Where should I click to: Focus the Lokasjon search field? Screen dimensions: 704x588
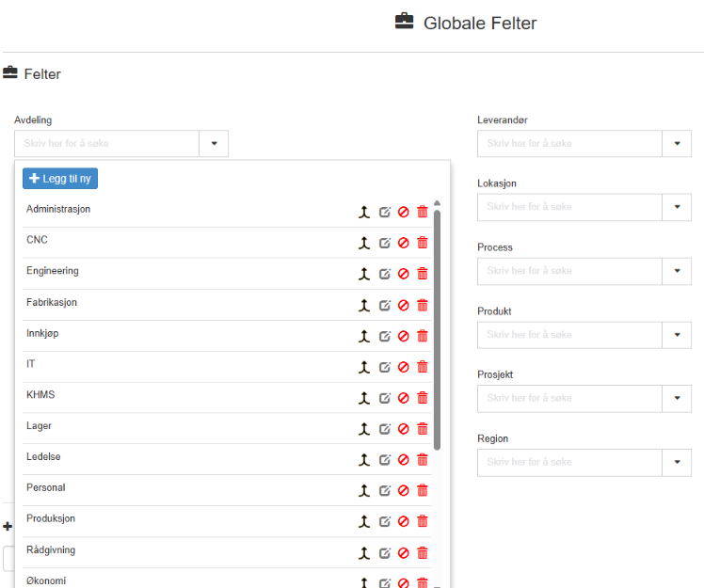click(x=569, y=207)
